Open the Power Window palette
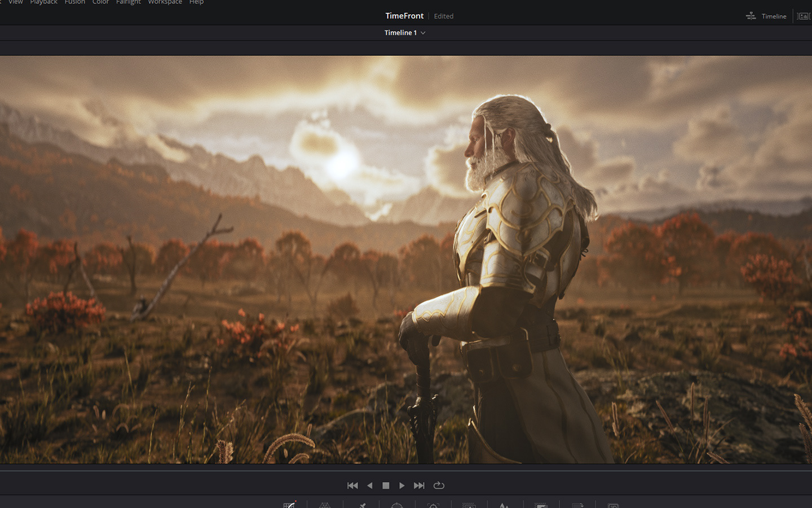This screenshot has width=812, height=508. (x=397, y=505)
